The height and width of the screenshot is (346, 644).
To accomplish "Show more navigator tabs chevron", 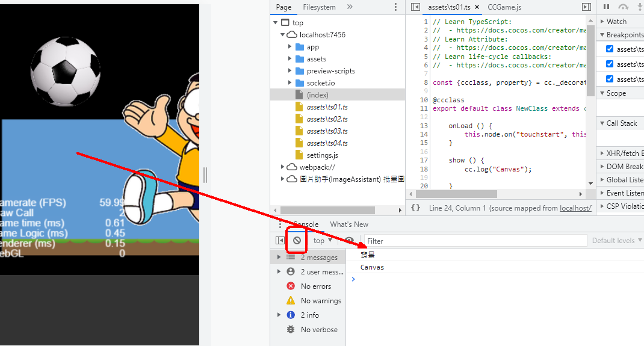I will [350, 7].
